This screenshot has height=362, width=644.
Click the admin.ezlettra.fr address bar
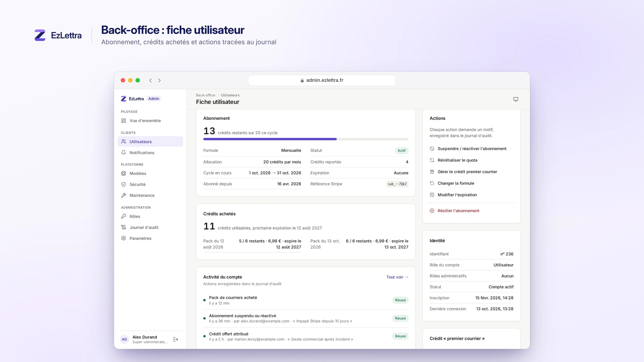tap(322, 80)
